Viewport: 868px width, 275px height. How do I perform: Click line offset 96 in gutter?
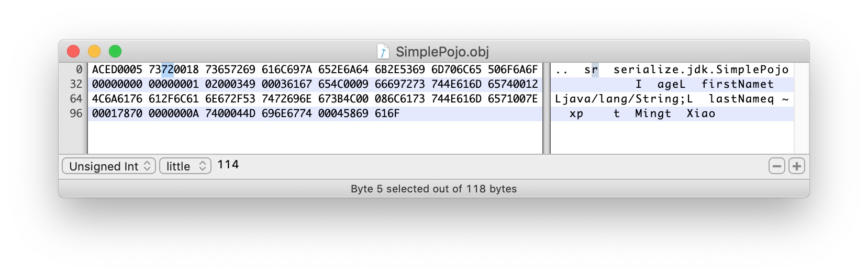pyautogui.click(x=76, y=113)
